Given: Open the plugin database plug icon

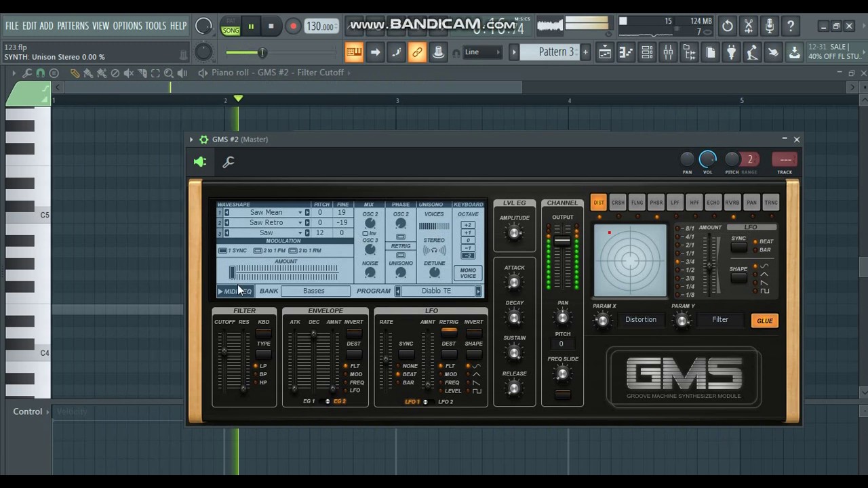Looking at the screenshot, I should tap(731, 52).
